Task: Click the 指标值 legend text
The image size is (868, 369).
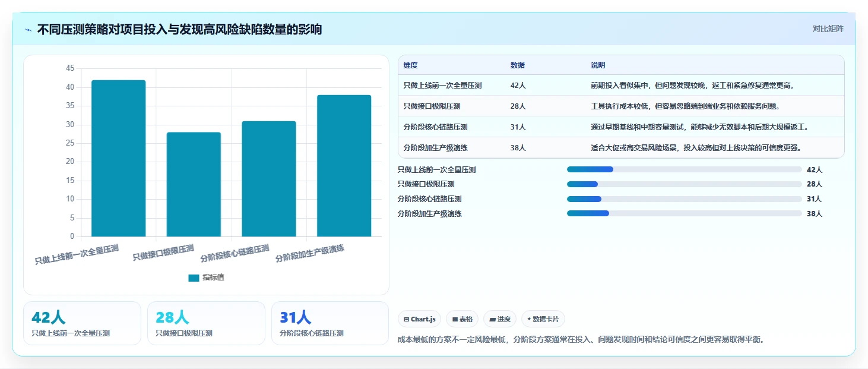Action: (x=213, y=277)
